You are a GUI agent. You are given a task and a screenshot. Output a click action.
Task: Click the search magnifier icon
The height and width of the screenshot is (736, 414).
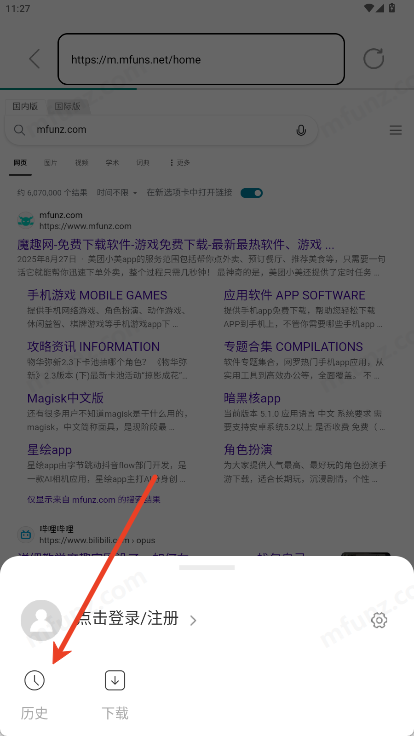click(x=19, y=130)
